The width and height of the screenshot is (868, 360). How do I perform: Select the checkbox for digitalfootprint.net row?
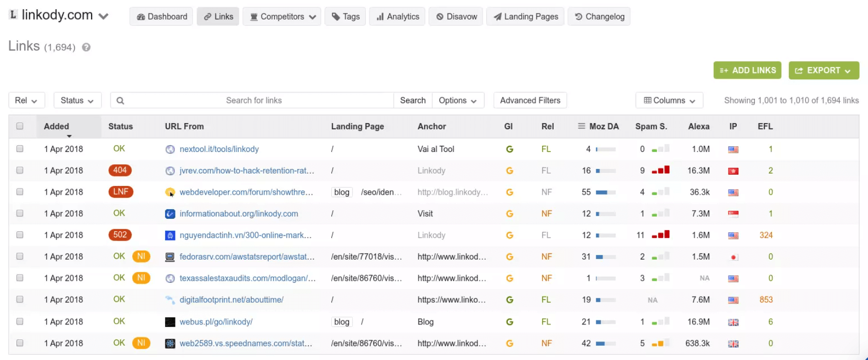pos(20,299)
